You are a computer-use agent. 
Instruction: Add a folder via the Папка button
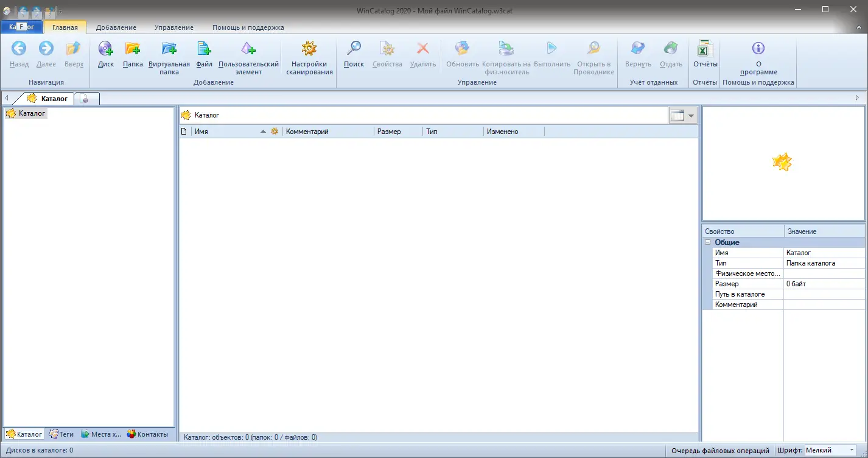132,54
